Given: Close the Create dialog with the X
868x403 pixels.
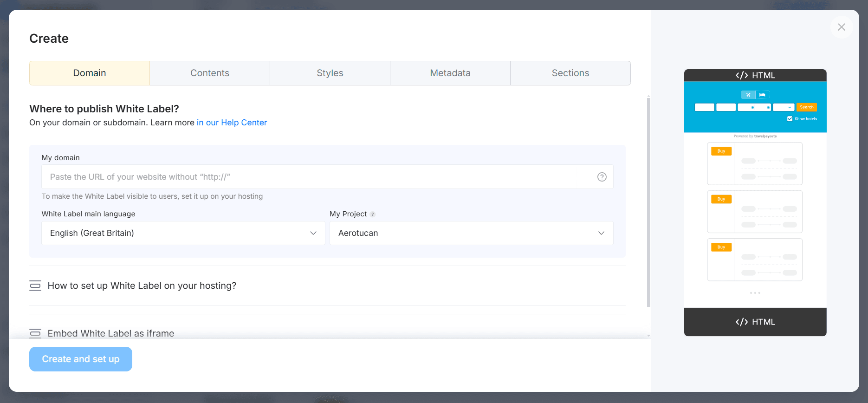Looking at the screenshot, I should (x=841, y=27).
